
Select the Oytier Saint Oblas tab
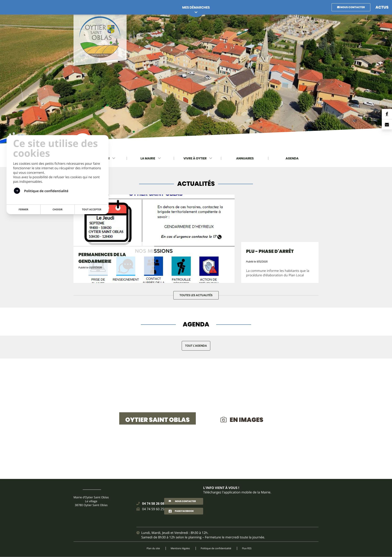click(x=157, y=418)
